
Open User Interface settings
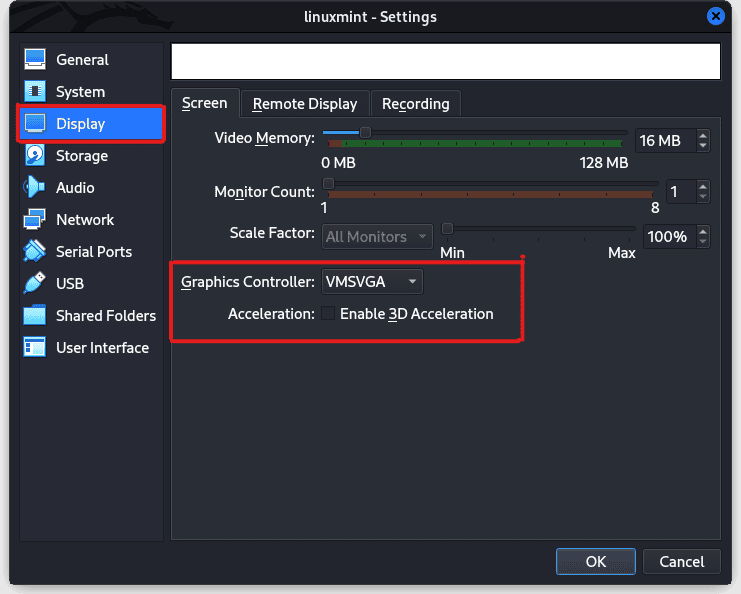pyautogui.click(x=92, y=348)
